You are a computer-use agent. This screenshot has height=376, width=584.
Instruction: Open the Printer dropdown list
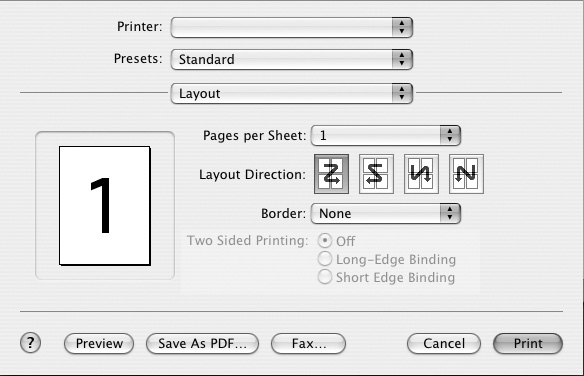pos(292,27)
